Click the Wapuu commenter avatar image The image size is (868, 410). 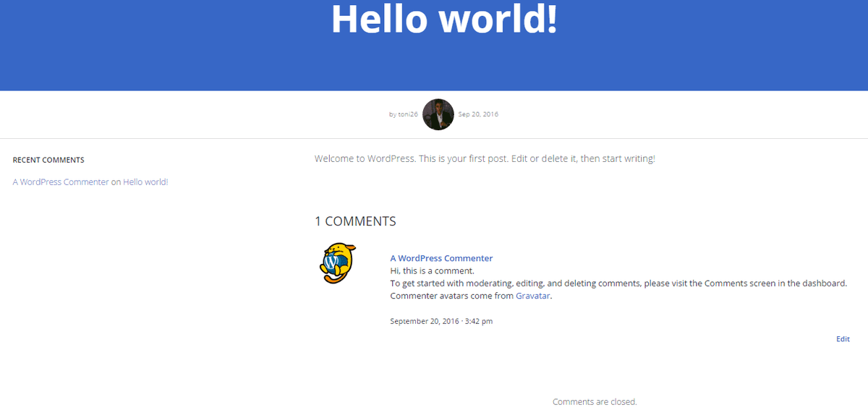[337, 263]
